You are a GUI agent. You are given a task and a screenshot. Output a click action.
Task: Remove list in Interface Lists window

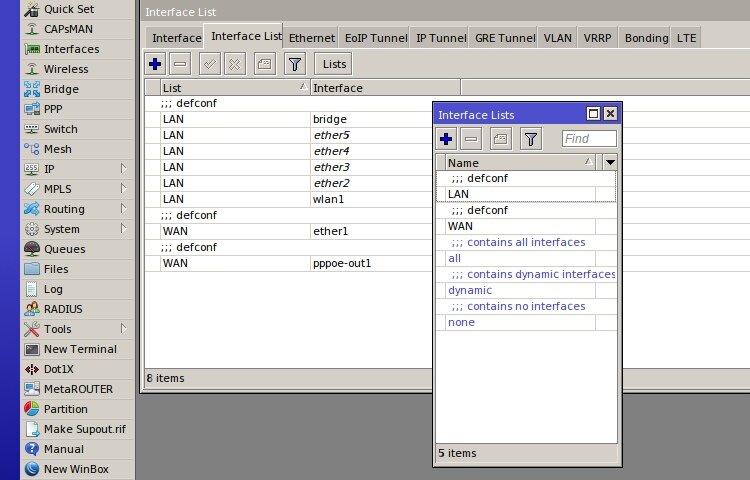click(471, 139)
